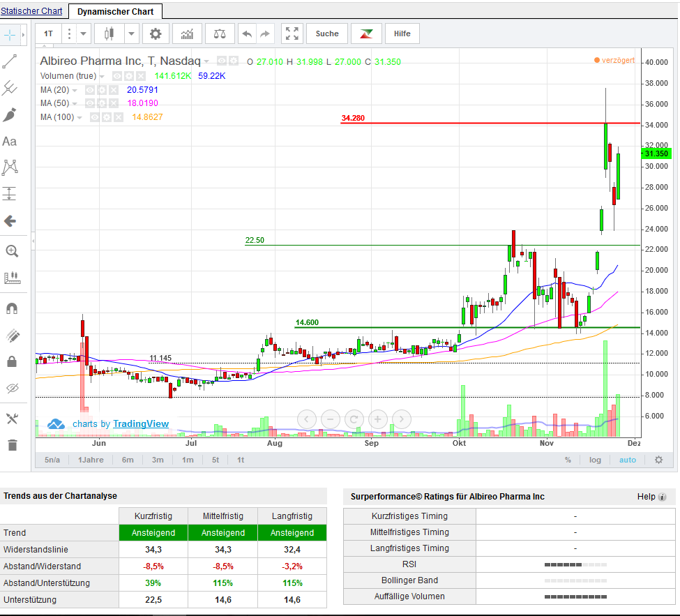Select the 1Jahre time range
This screenshot has width=680, height=616.
pos(91,460)
